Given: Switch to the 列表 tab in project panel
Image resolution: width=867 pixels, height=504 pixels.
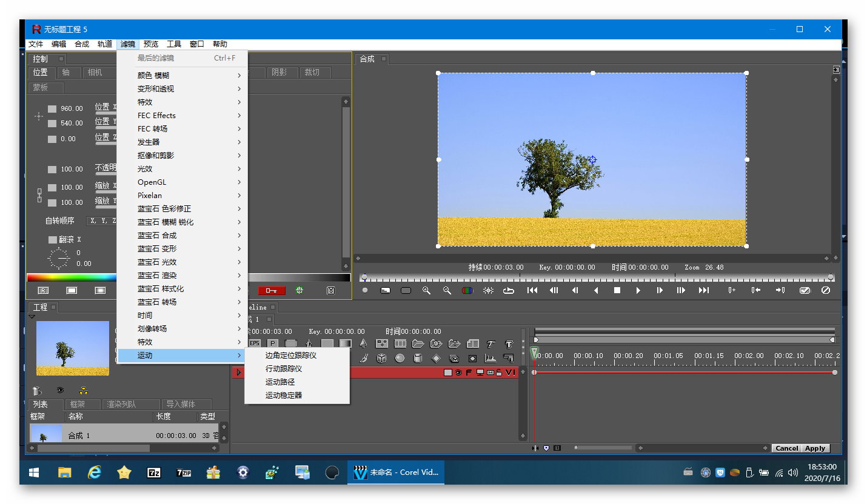Looking at the screenshot, I should pyautogui.click(x=45, y=404).
